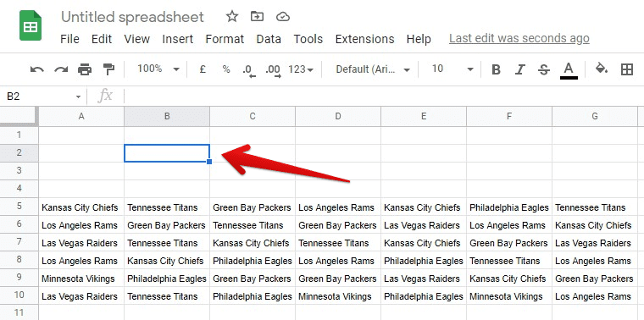Click cell B8 Kansas City Chiefs
Viewport: 644px width, 320px height.
pos(167,261)
